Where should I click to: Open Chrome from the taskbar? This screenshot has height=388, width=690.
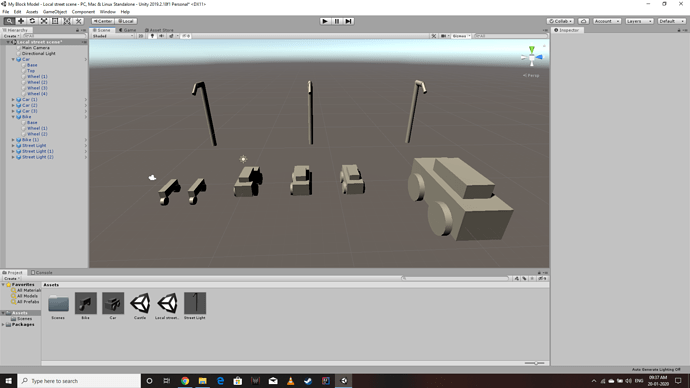click(x=185, y=381)
